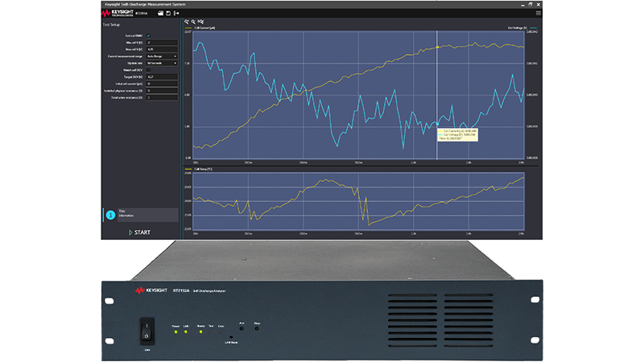This screenshot has width=644, height=362.
Task: Click the Ready LED indicator on front panel
Action: pyautogui.click(x=200, y=331)
